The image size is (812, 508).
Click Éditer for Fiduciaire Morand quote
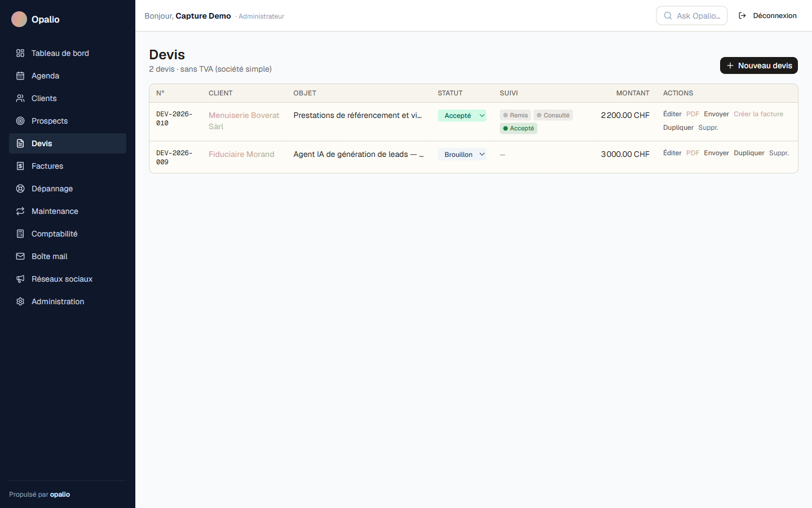(672, 153)
